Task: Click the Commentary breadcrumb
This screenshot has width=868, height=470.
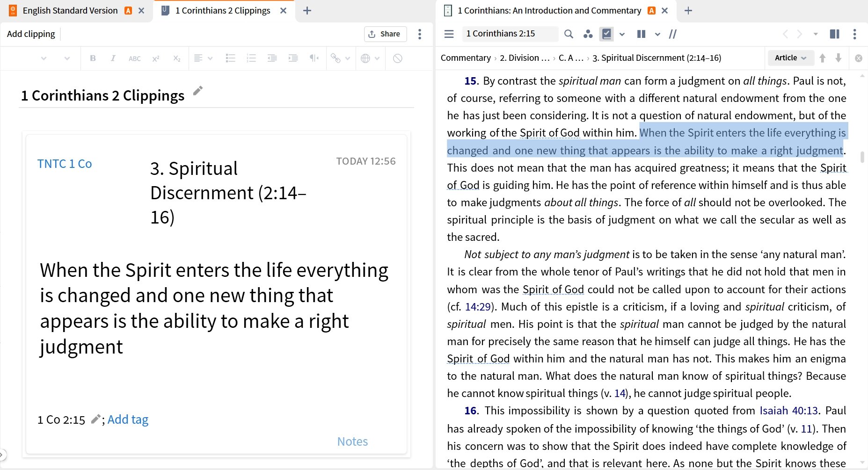Action: 466,58
